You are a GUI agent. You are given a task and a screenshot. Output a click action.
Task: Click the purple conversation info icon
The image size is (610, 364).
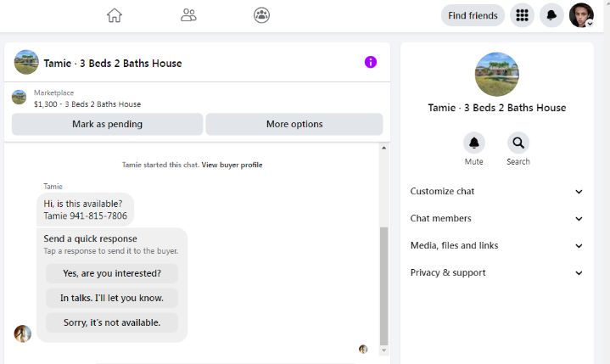point(371,62)
